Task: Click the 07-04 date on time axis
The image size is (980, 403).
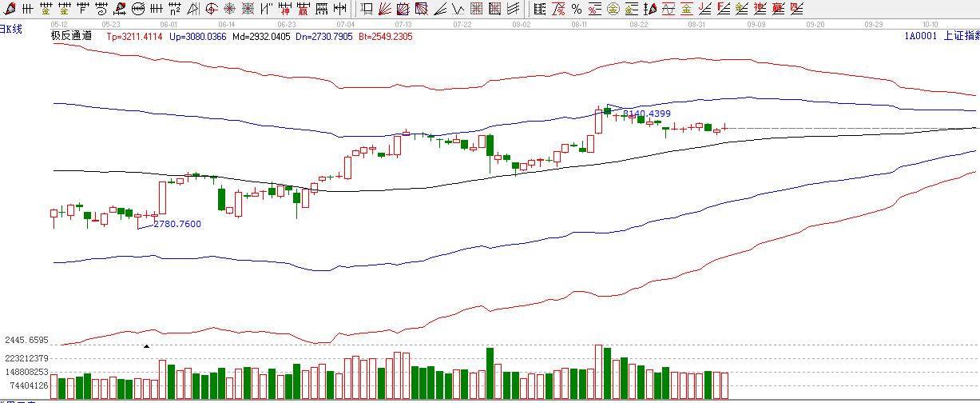Action: (x=347, y=25)
